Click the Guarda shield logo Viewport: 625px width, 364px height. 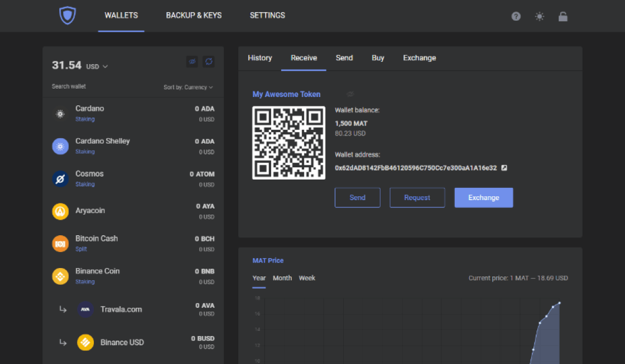pyautogui.click(x=68, y=16)
